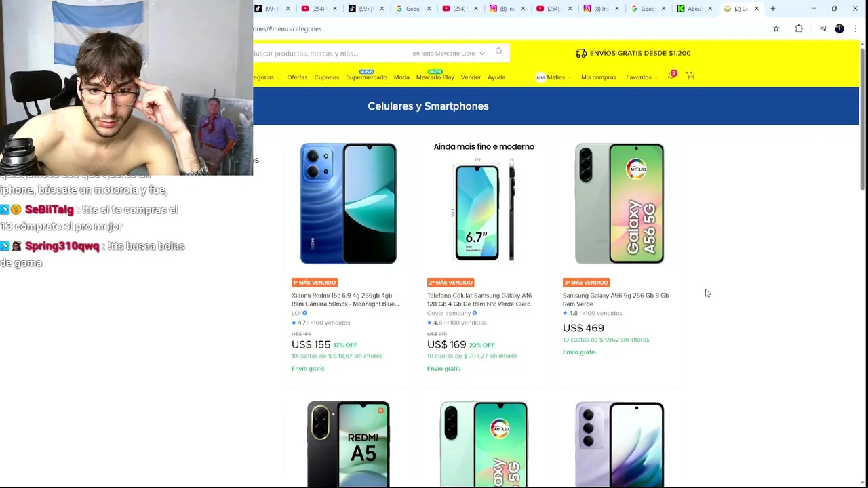Click the search magnifier icon
The image size is (868, 488).
coord(499,52)
